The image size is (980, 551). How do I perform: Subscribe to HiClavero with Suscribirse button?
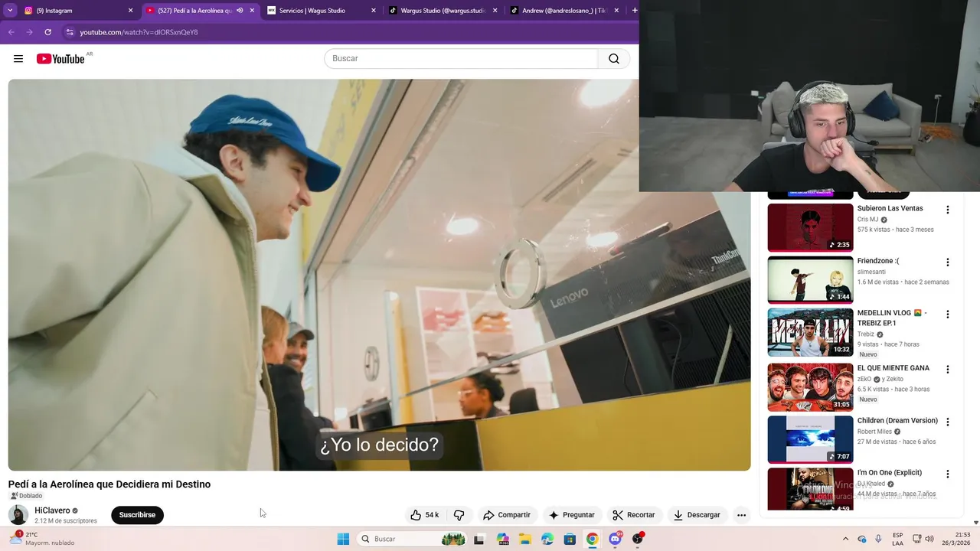(x=137, y=515)
